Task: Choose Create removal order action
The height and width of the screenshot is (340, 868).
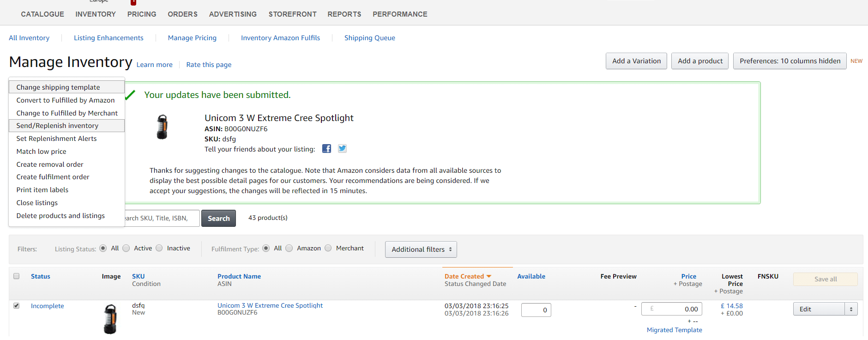Action: (67, 164)
